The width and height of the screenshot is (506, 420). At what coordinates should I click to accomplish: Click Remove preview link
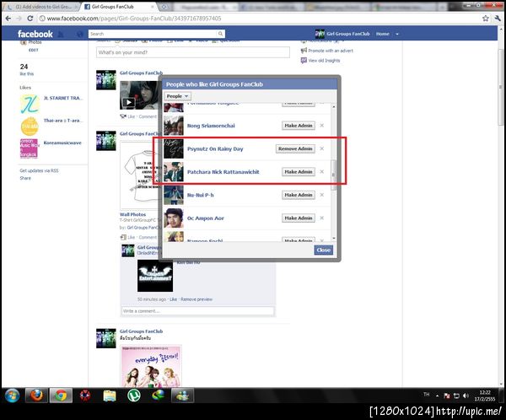pyautogui.click(x=196, y=299)
